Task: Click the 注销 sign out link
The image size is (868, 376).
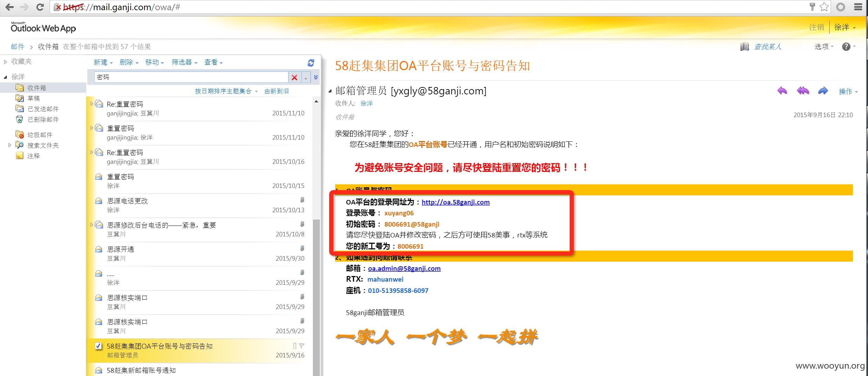Action: click(x=816, y=27)
